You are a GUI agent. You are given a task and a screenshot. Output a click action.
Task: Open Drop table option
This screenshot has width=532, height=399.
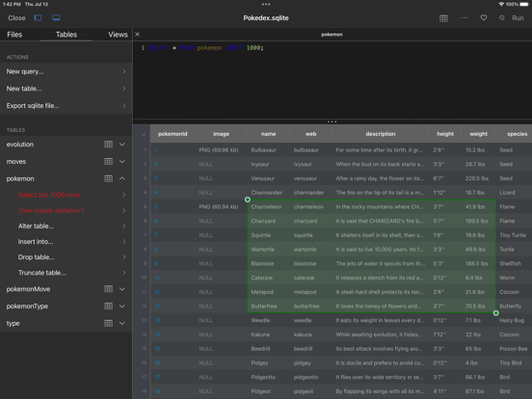(66, 257)
